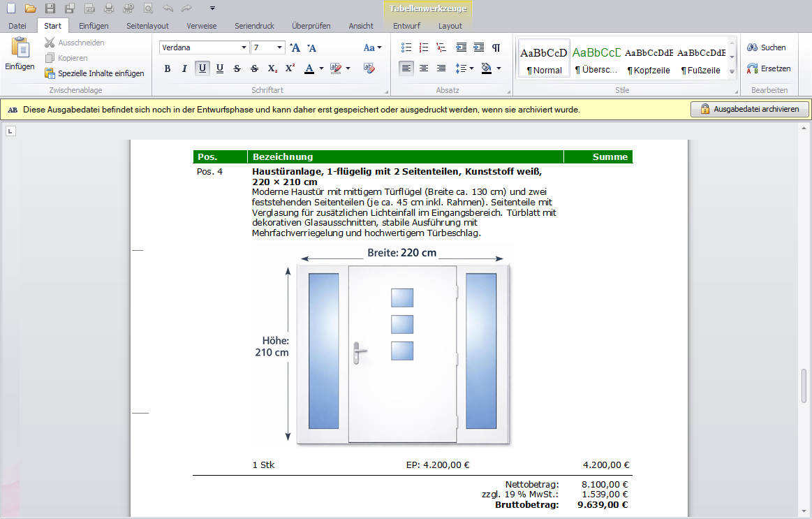Screen dimensions: 812x519
Task: Toggle the active underline button off
Action: click(202, 68)
